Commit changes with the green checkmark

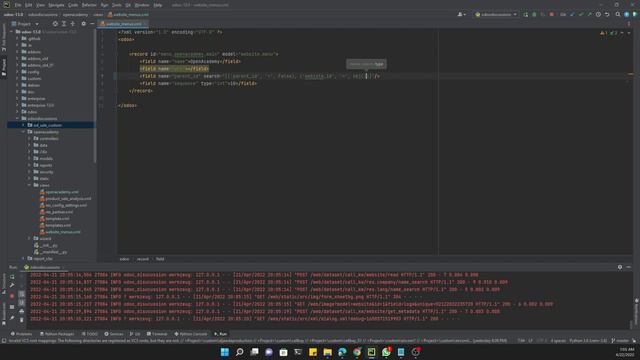click(x=581, y=14)
